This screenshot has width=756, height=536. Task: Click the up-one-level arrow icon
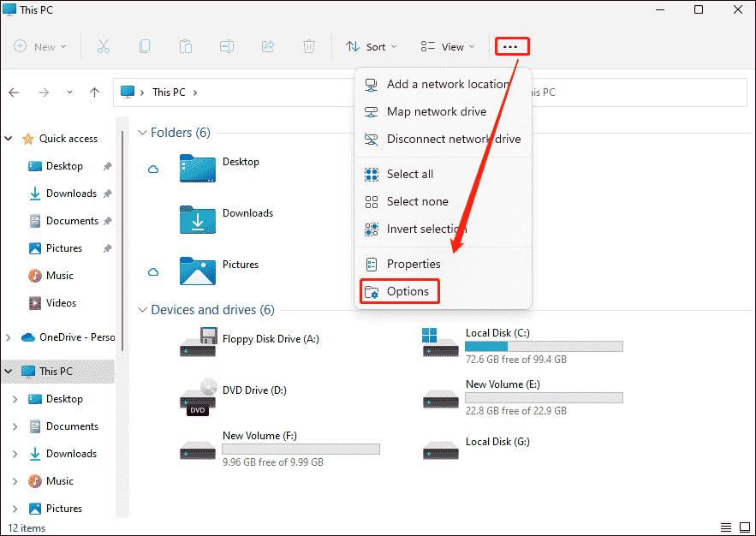(x=95, y=92)
